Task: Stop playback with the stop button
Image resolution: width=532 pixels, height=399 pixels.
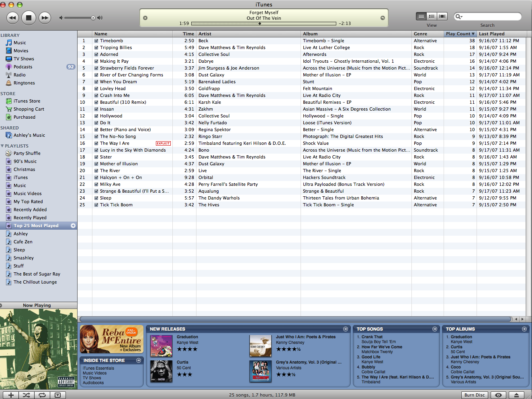Action: pyautogui.click(x=29, y=18)
